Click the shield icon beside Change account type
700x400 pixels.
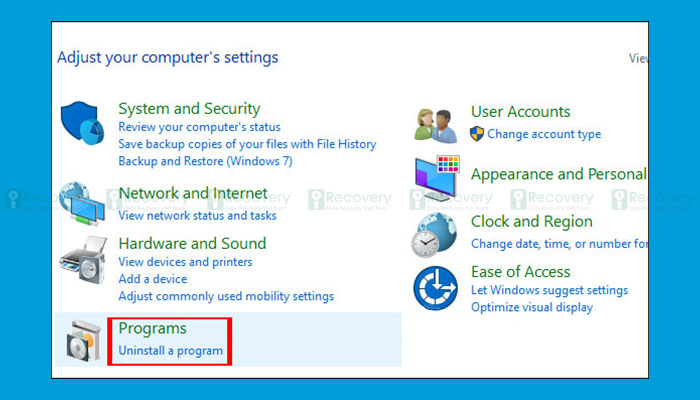tap(477, 134)
